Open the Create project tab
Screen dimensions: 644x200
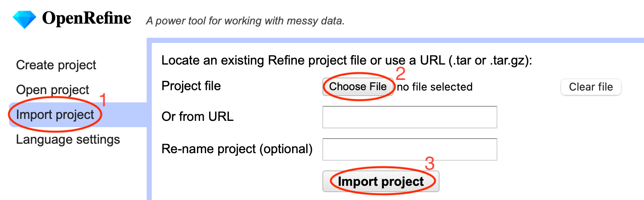[56, 65]
